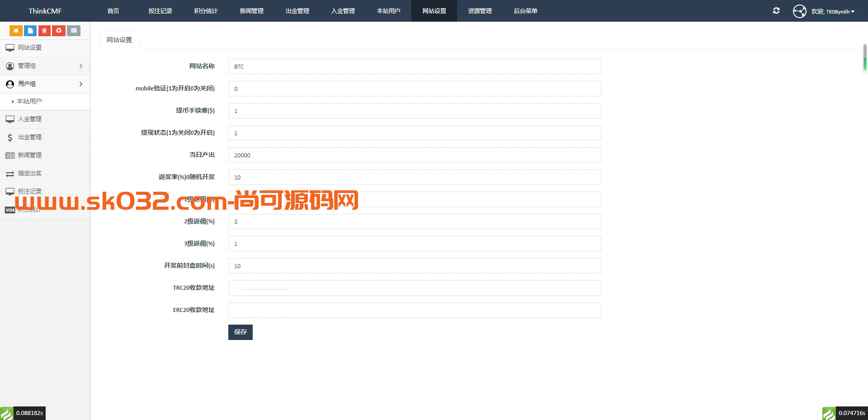Click the gray list shortcut icon

(74, 31)
